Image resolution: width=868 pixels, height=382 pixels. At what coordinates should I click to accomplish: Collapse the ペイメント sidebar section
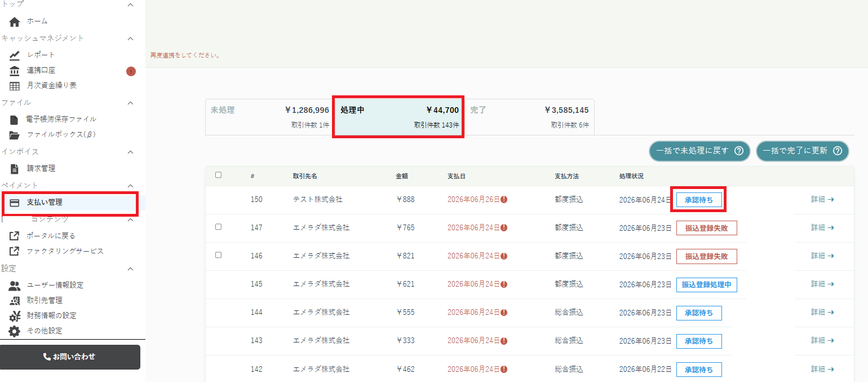click(130, 186)
